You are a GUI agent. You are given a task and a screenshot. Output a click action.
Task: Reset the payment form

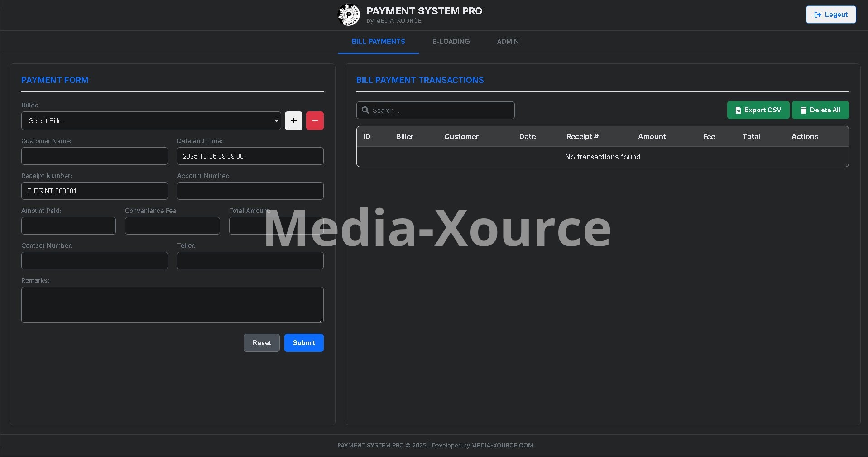point(262,343)
